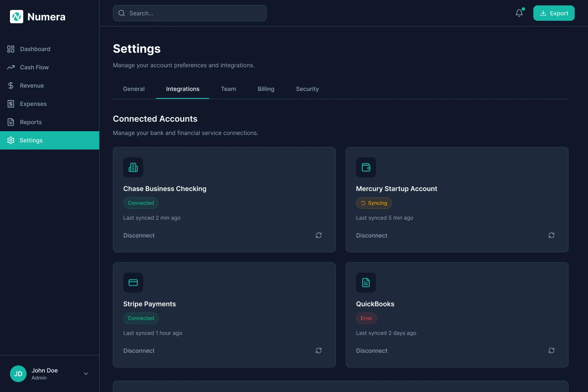Screen dimensions: 588x392
Task: Disconnect QuickBooks
Action: [372, 350]
